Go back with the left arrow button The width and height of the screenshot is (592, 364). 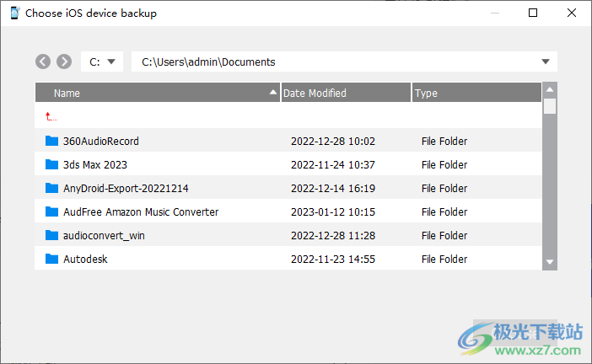tap(43, 62)
